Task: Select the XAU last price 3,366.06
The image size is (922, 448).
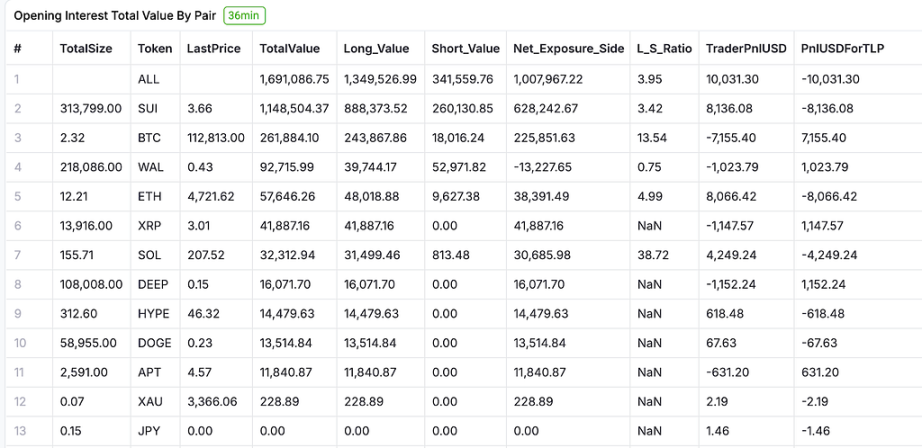Action: click(213, 400)
